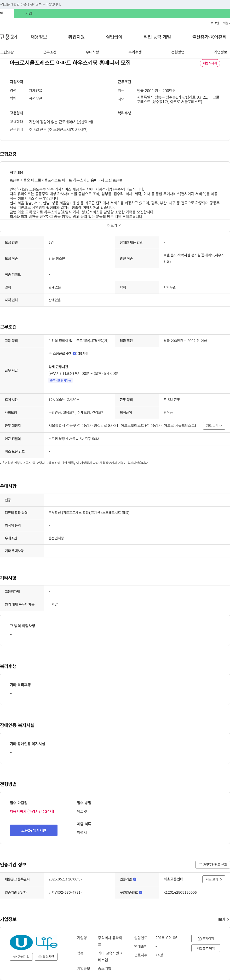Jump to the 모집요강 section tab
230x980 pixels.
(7, 52)
